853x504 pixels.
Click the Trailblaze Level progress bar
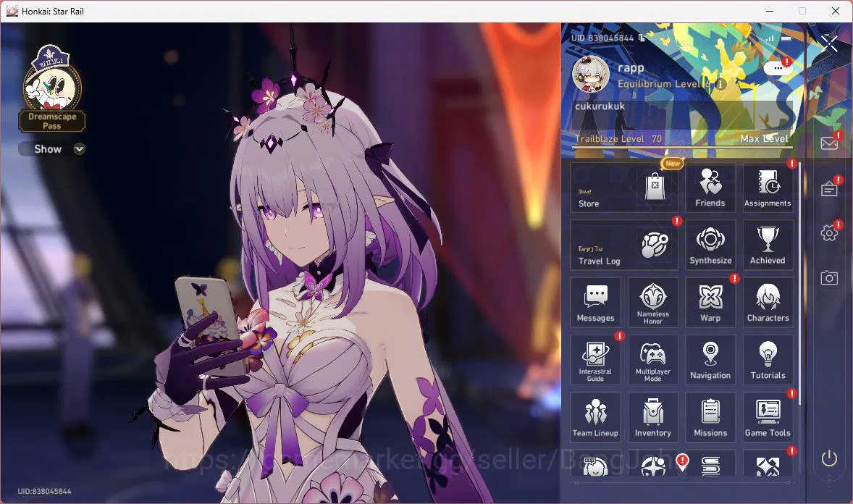coord(684,148)
